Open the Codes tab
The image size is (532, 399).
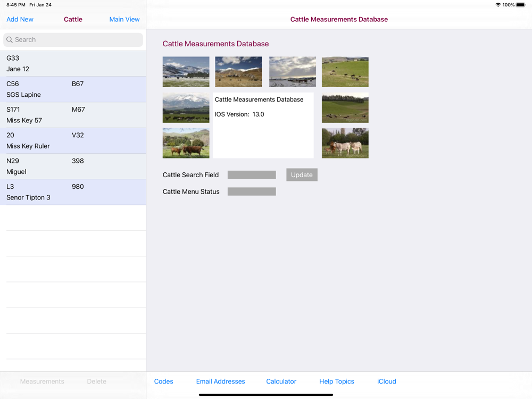(x=163, y=381)
